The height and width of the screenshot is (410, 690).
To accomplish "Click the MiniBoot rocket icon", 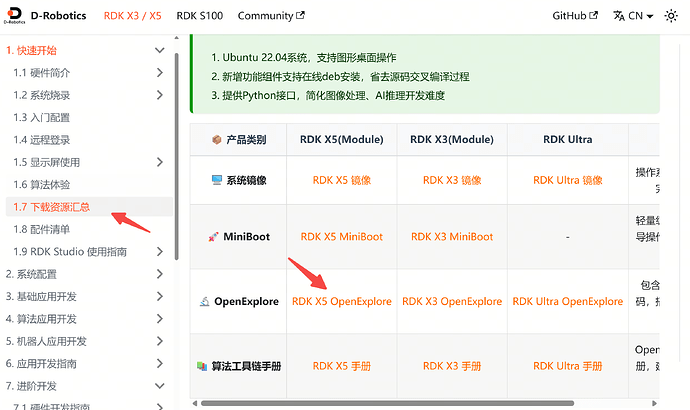I will click(213, 237).
